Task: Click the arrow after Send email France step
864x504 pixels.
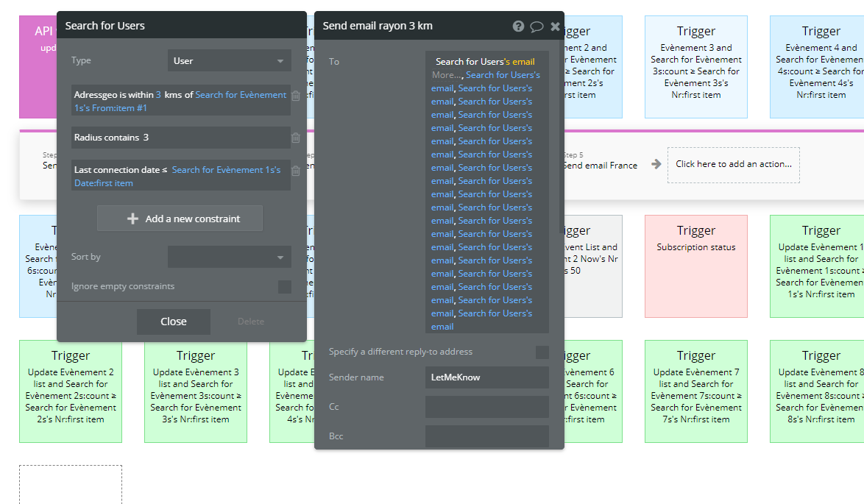Action: point(656,164)
